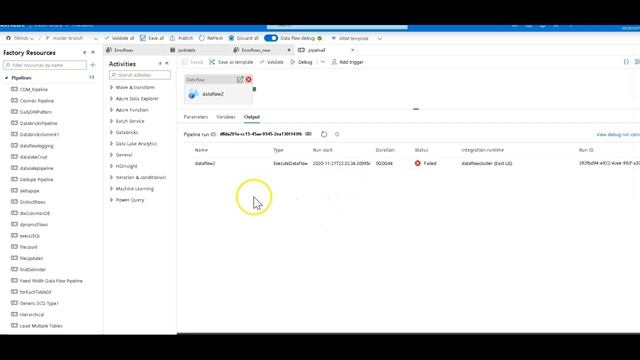Open the Generic SCD Type1 pipeline
The height and width of the screenshot is (360, 640).
click(39, 303)
